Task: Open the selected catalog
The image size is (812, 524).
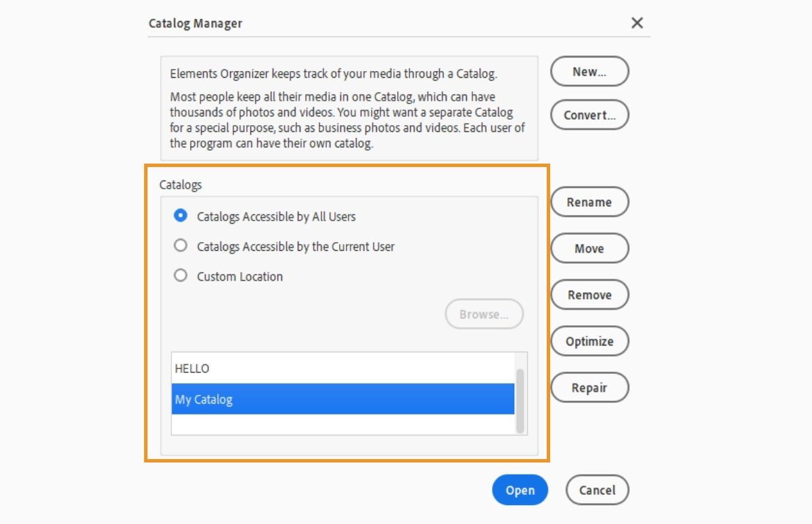Action: click(x=520, y=490)
